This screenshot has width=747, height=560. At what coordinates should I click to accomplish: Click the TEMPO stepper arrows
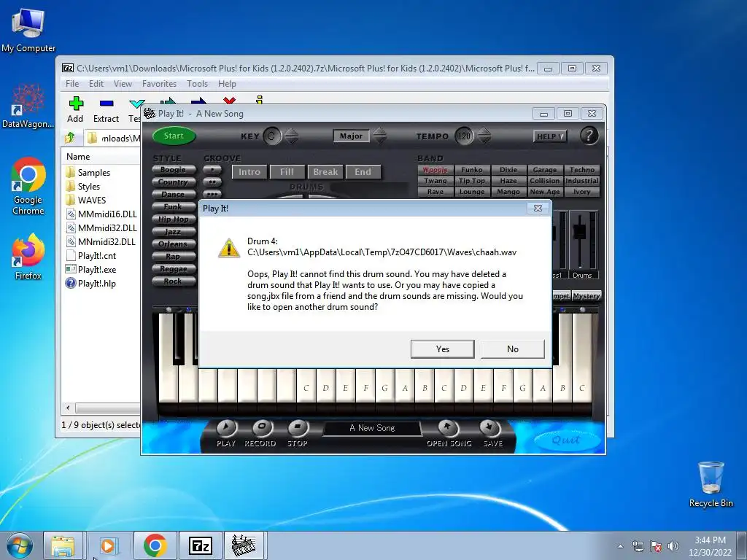click(484, 136)
